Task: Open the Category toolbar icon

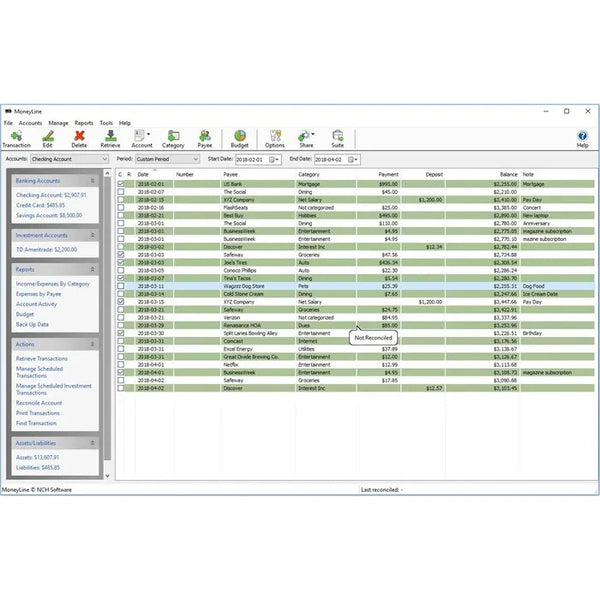Action: tap(173, 139)
